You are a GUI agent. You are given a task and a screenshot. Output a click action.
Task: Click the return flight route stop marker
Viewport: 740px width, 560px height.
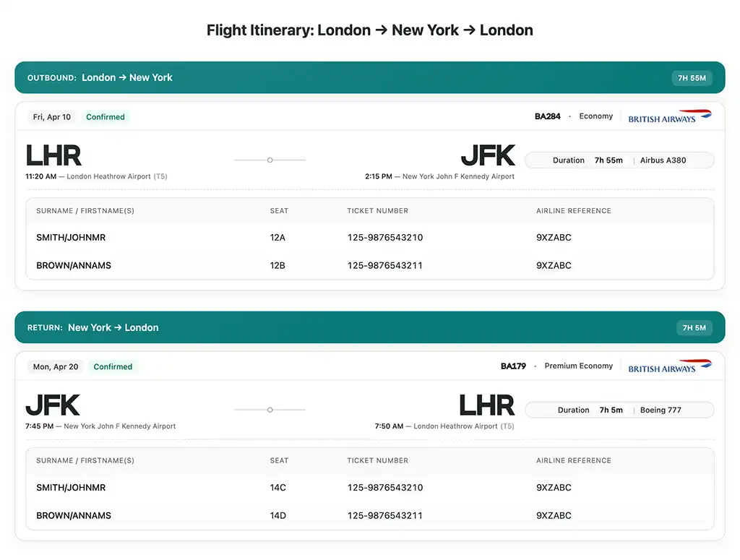270,410
